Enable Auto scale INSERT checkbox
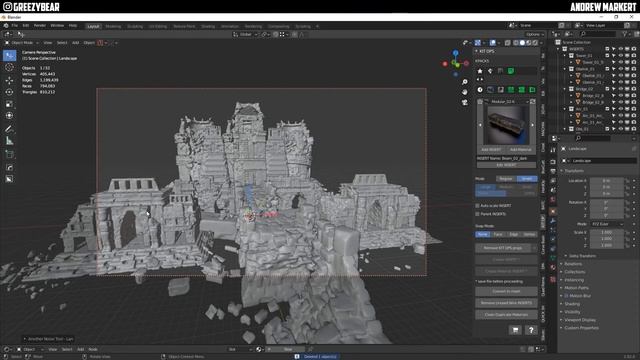 pyautogui.click(x=478, y=206)
